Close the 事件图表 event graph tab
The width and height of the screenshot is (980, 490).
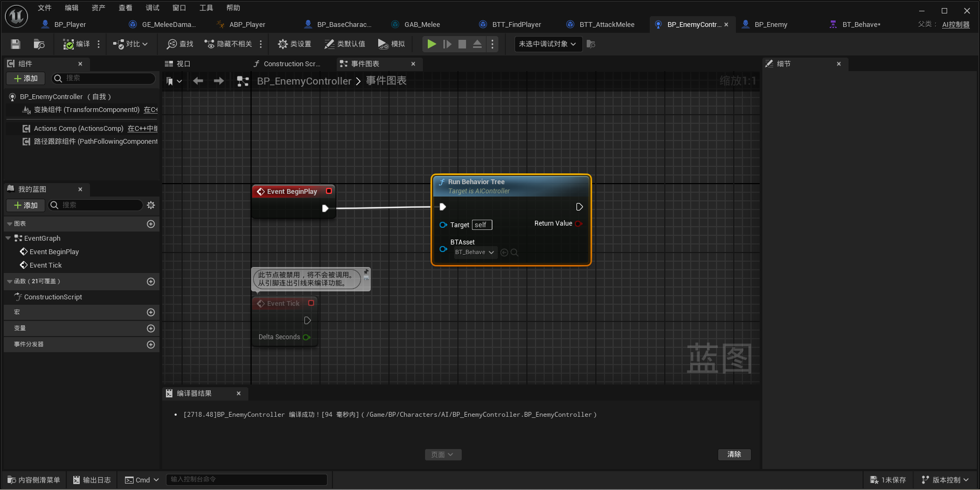tap(413, 64)
